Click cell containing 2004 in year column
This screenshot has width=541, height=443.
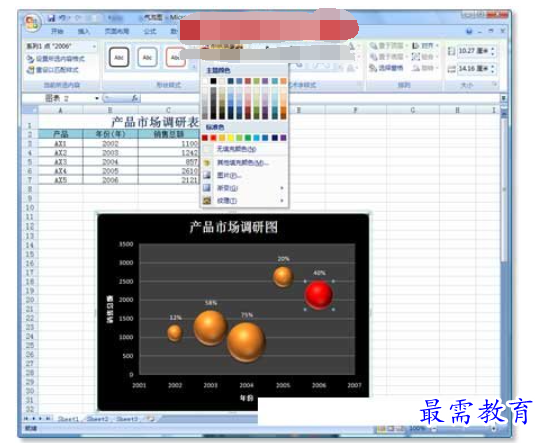coord(110,162)
